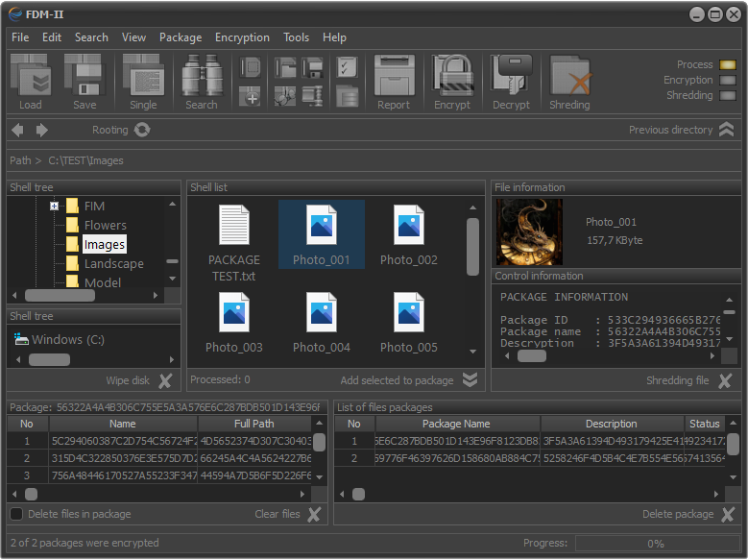
Task: Click the Load package toolbar icon
Action: coord(31,76)
